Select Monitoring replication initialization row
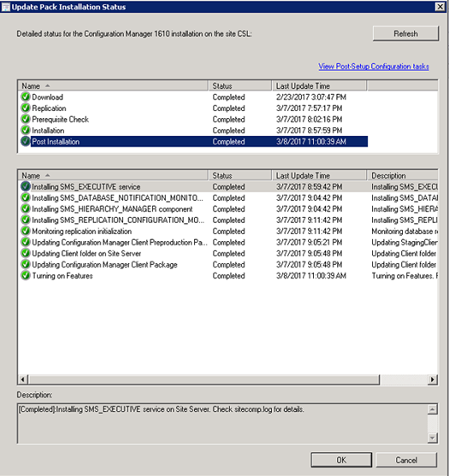Screen dimensions: 449x476 (227, 231)
